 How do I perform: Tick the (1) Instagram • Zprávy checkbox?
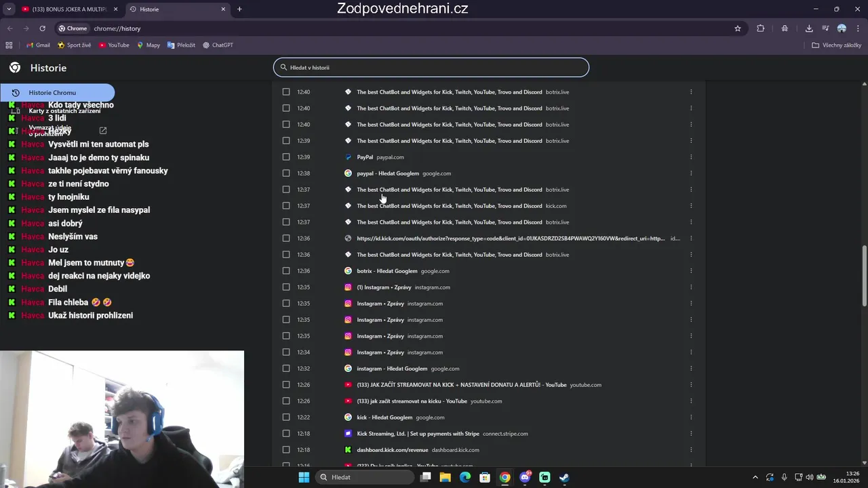[286, 287]
